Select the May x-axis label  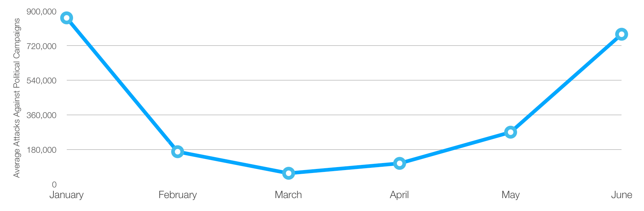pos(510,195)
